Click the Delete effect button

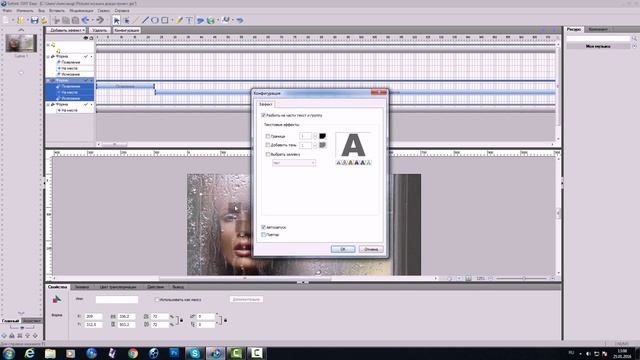coord(99,30)
